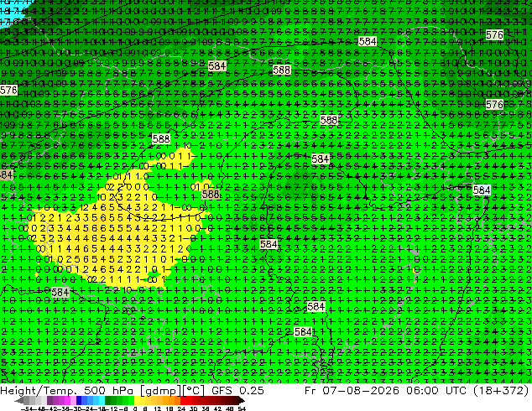Click the dark red right arrow end of the color scale

pyautogui.click(x=241, y=401)
